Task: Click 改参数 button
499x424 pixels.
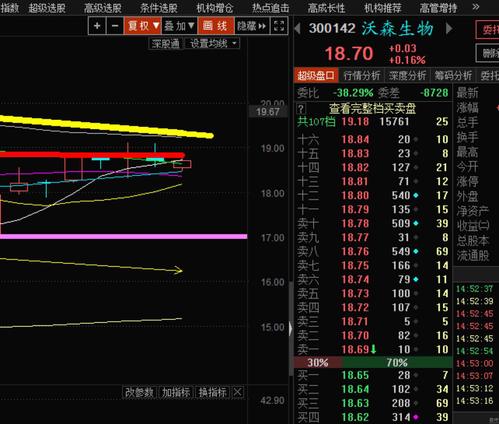Action: [140, 392]
